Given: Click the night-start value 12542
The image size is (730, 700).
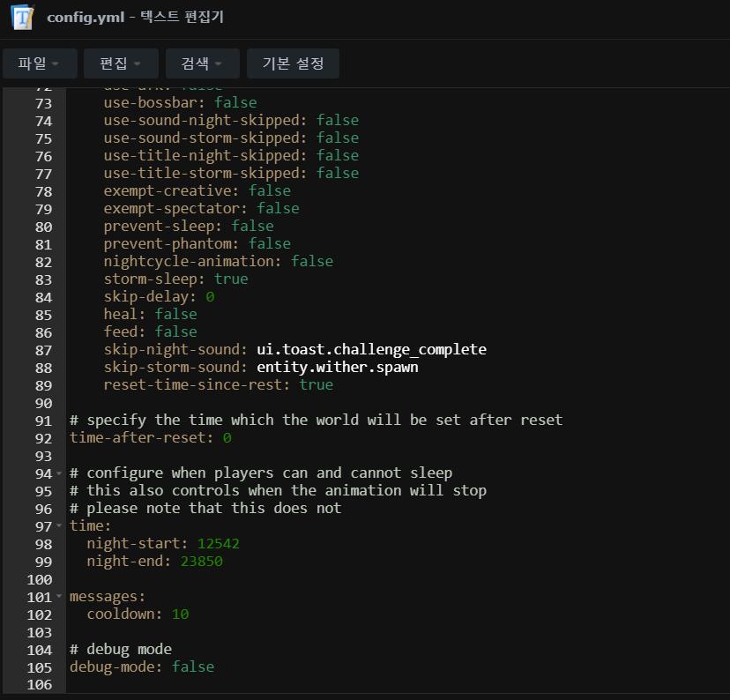Looking at the screenshot, I should tap(218, 544).
